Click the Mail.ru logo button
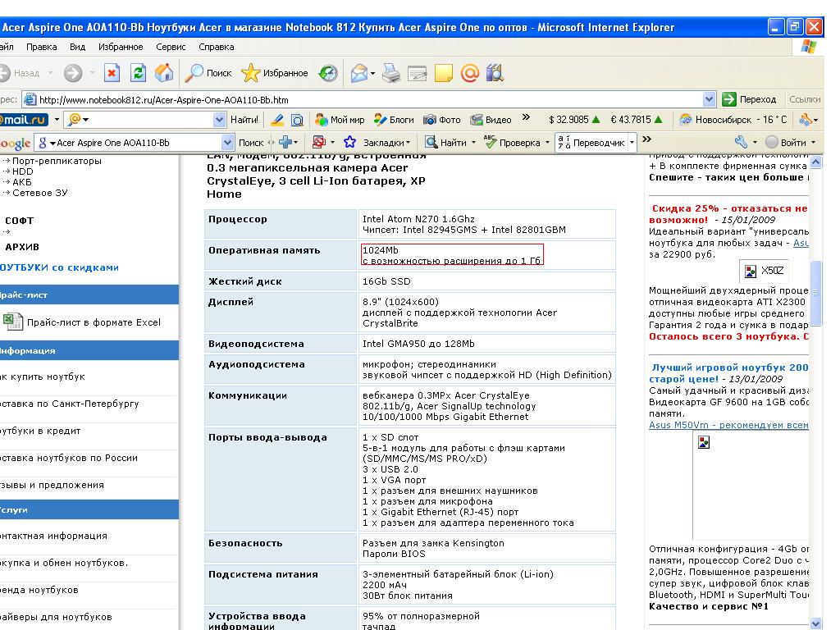This screenshot has width=840, height=630. pos(24,120)
